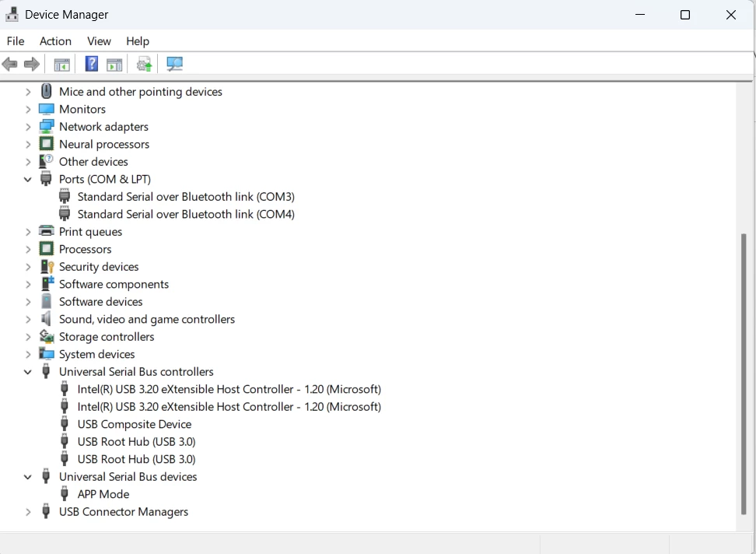Select the second Intel(R) USB 3.20 Host Controller
The width and height of the screenshot is (756, 554).
coord(229,406)
